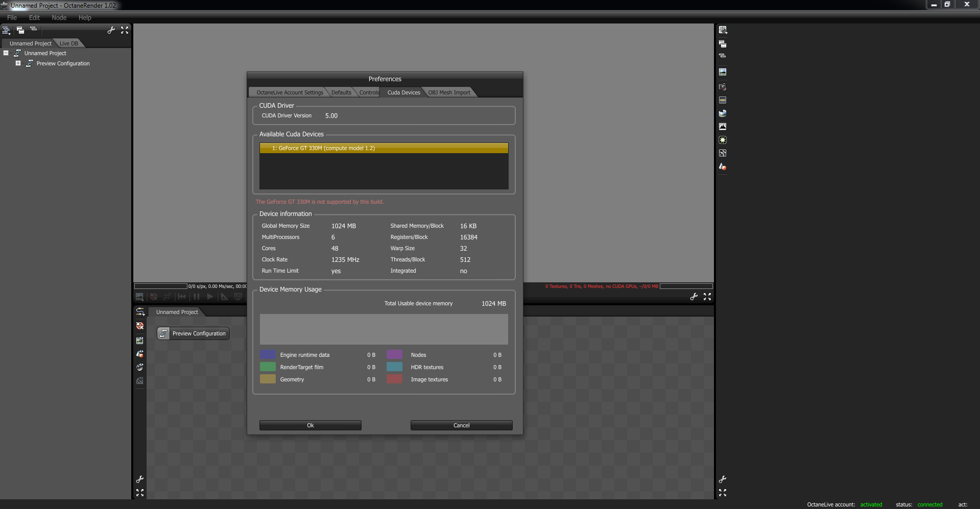The height and width of the screenshot is (509, 980).
Task: Open render viewport wrench settings
Action: 694,297
